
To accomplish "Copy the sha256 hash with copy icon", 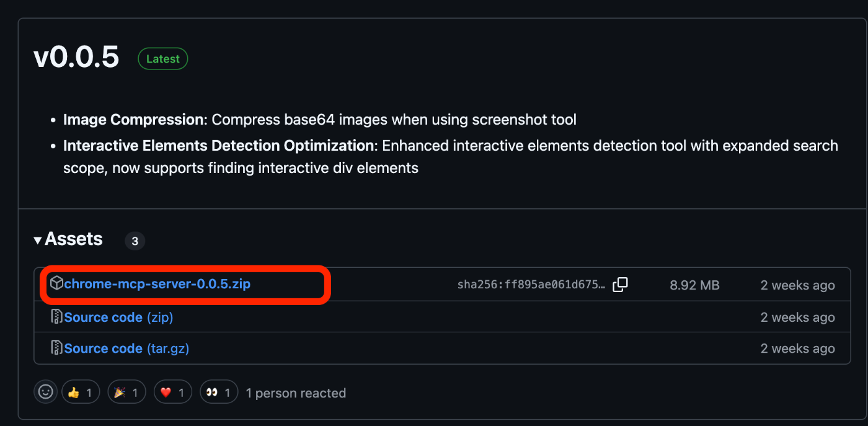I will point(620,285).
